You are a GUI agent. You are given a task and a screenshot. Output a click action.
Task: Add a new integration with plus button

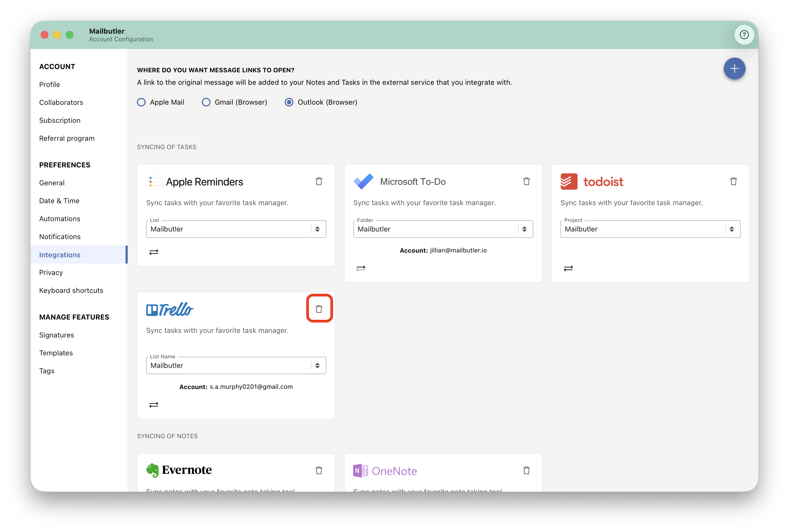click(x=734, y=68)
